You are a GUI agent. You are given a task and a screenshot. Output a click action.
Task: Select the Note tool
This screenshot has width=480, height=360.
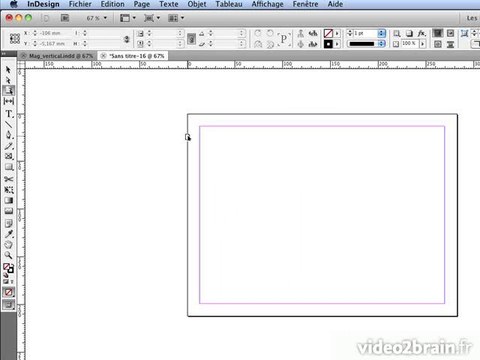pos(8,223)
